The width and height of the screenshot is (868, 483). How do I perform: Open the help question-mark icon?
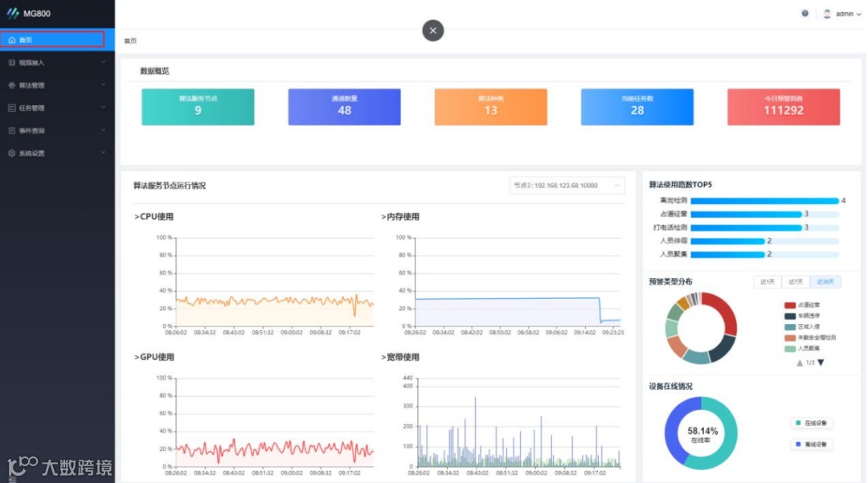[805, 14]
